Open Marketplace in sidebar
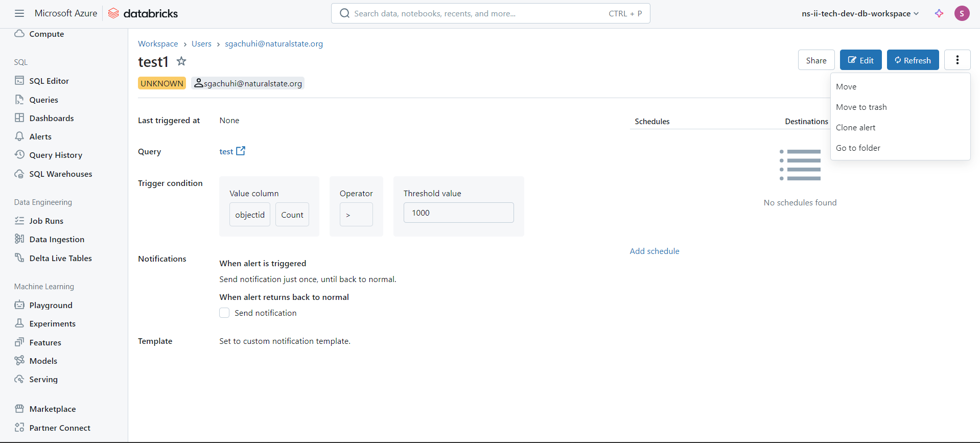Image resolution: width=980 pixels, height=443 pixels. point(52,409)
